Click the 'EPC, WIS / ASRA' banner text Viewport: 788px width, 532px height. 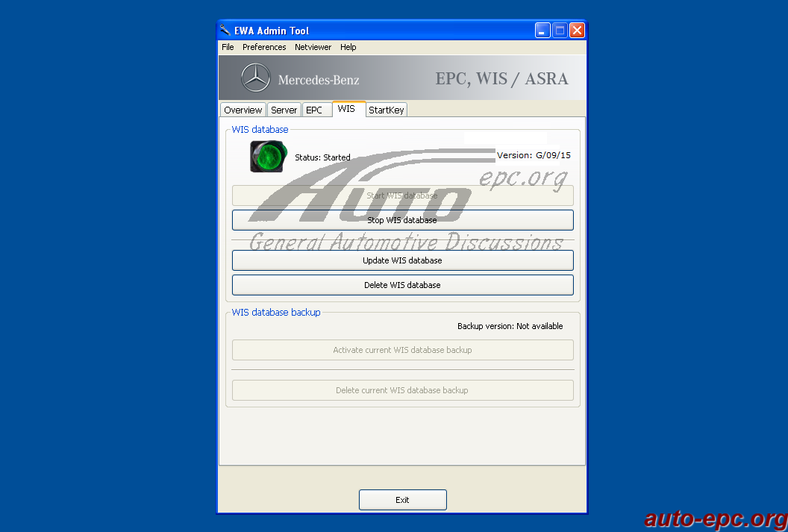501,79
